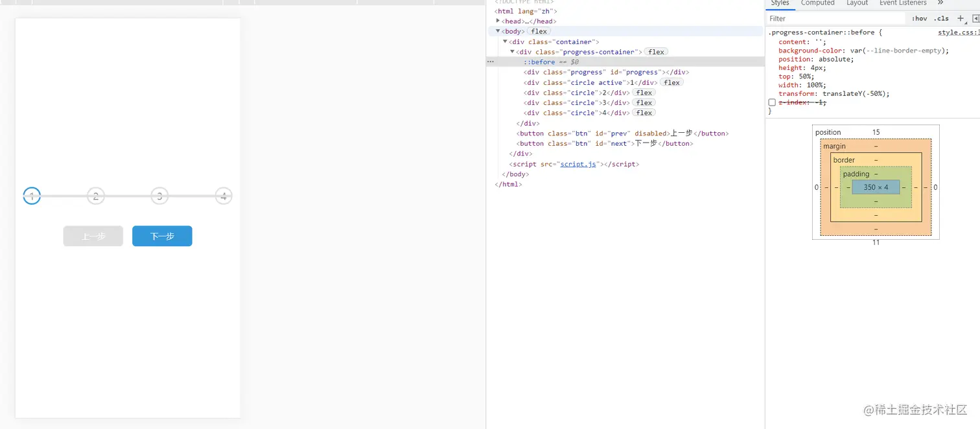Open script.js link in the DOM tree
This screenshot has height=429, width=980.
coord(578,164)
